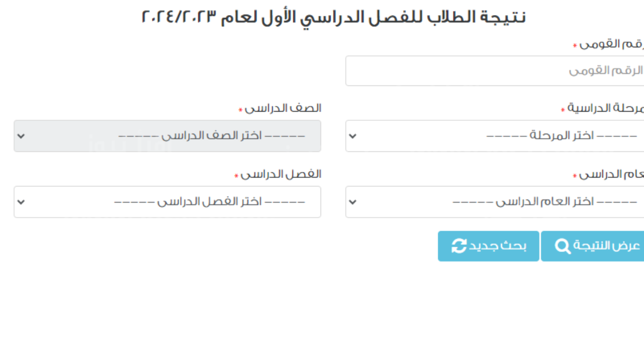This screenshot has height=362, width=644.
Task: Click the chevron arrow of اختر الفصل الدراسى select
Action: tap(21, 202)
